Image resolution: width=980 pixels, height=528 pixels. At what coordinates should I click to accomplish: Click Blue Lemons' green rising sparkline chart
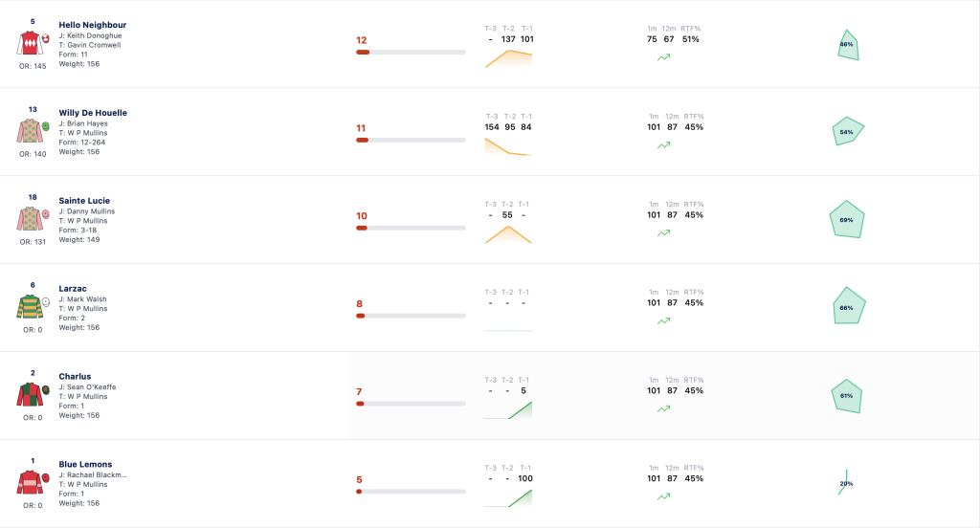[508, 498]
